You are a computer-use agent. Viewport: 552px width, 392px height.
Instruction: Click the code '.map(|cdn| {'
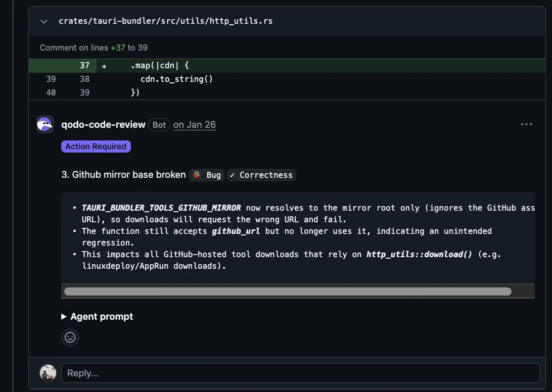tap(160, 66)
